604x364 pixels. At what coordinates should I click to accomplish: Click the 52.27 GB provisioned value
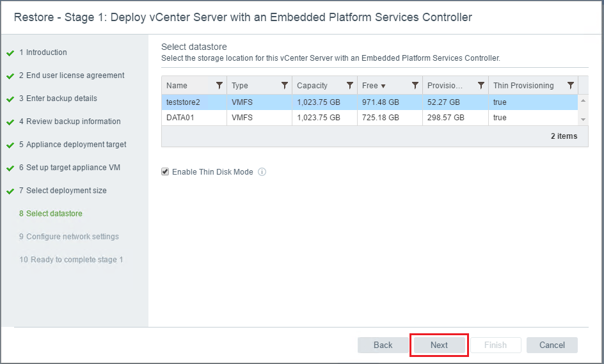[443, 102]
